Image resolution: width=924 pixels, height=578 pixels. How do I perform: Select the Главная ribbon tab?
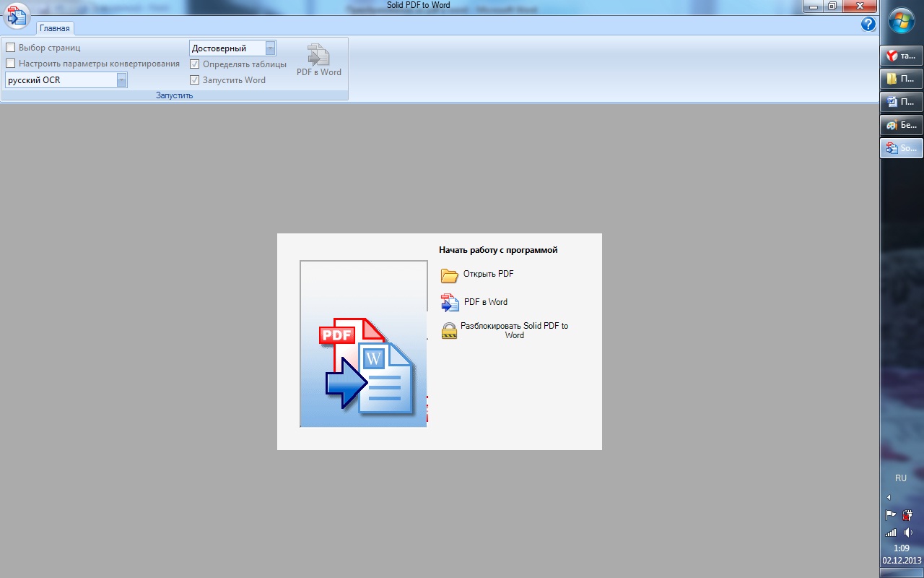tap(55, 28)
